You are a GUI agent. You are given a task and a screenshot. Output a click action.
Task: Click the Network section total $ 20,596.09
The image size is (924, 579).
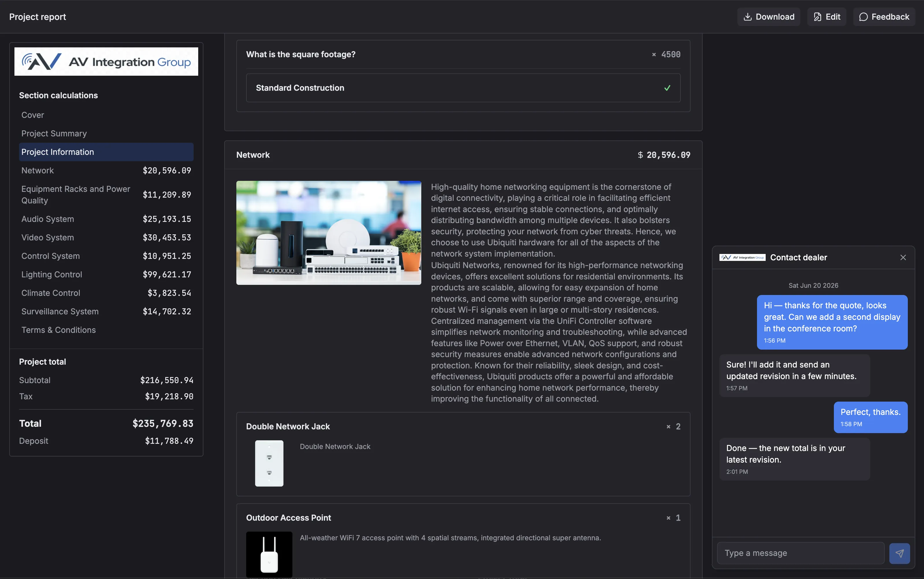(664, 155)
